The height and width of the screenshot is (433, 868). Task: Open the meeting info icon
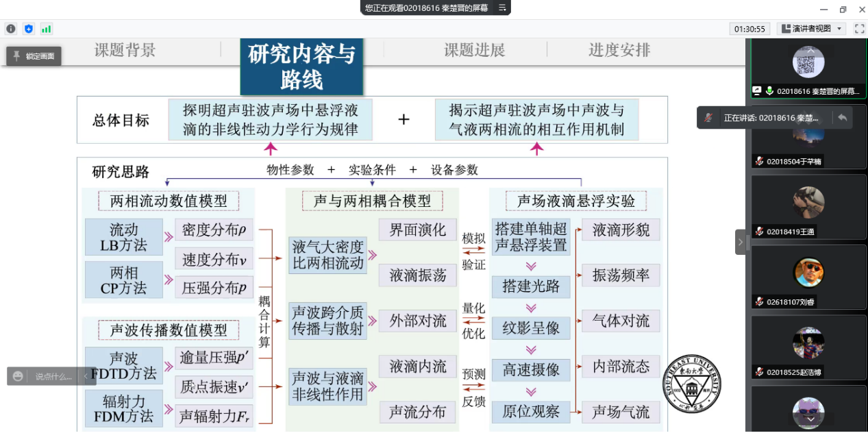pos(11,29)
